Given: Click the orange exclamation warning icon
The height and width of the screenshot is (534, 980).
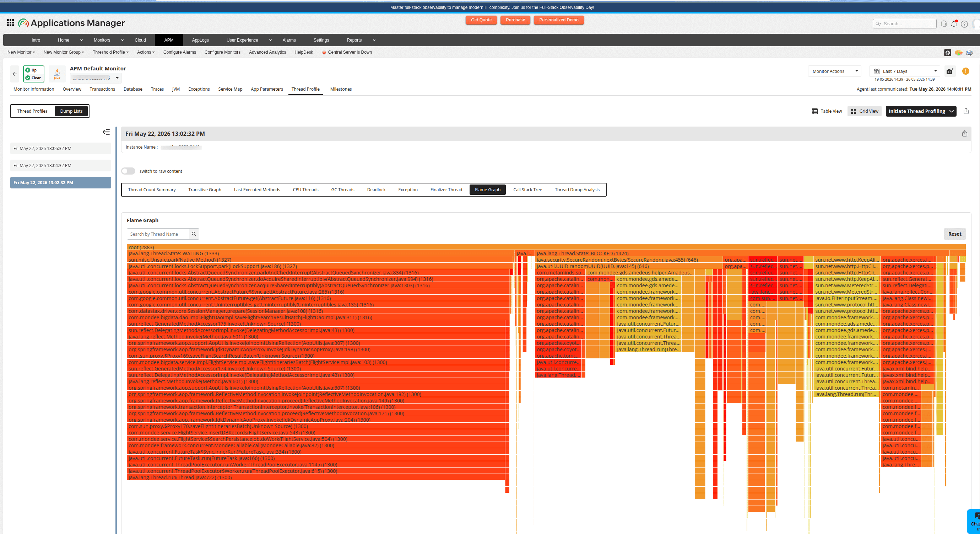Looking at the screenshot, I should pos(965,71).
